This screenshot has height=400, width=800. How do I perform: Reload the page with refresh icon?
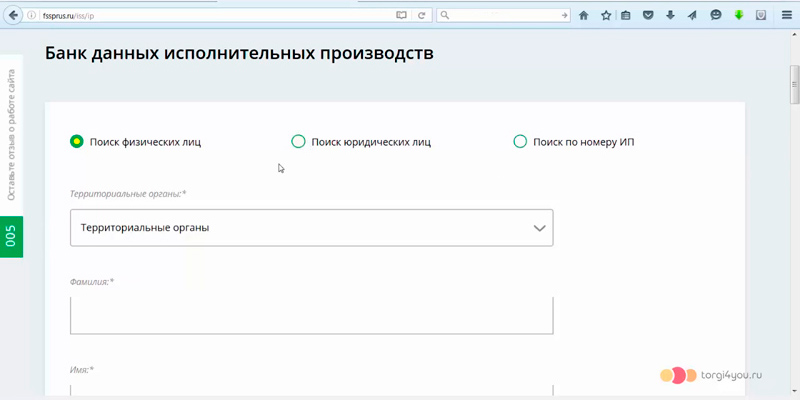point(421,16)
